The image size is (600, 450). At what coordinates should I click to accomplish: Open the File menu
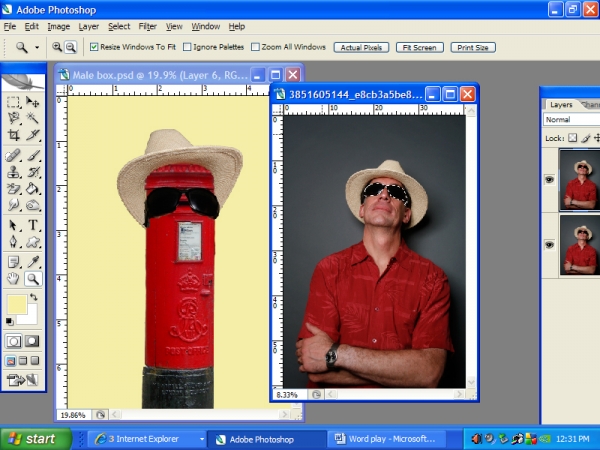point(10,26)
